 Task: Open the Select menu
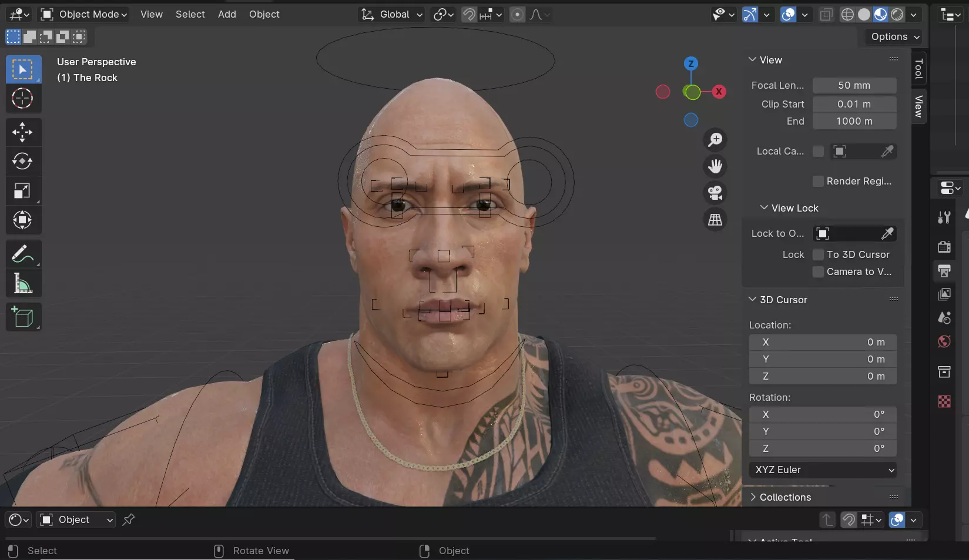190,14
